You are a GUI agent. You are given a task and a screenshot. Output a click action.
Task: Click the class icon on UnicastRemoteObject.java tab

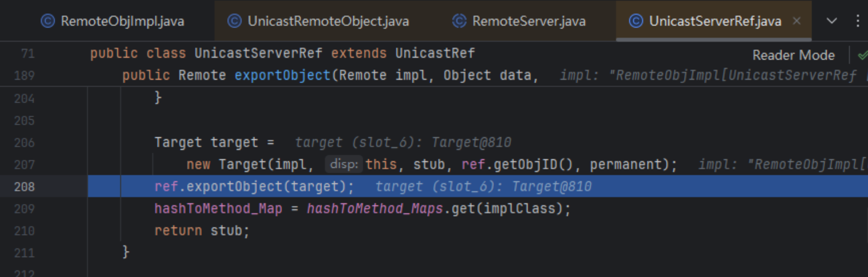[x=234, y=21]
